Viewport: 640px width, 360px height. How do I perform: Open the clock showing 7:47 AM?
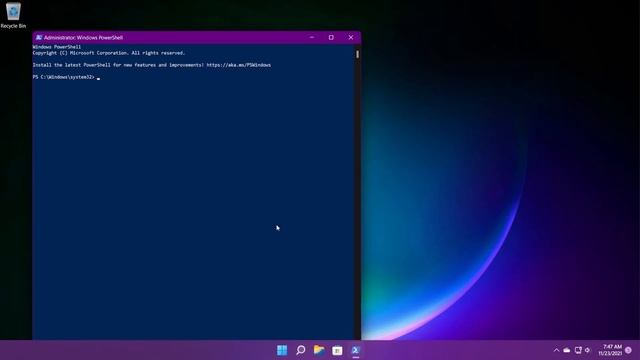tap(611, 350)
